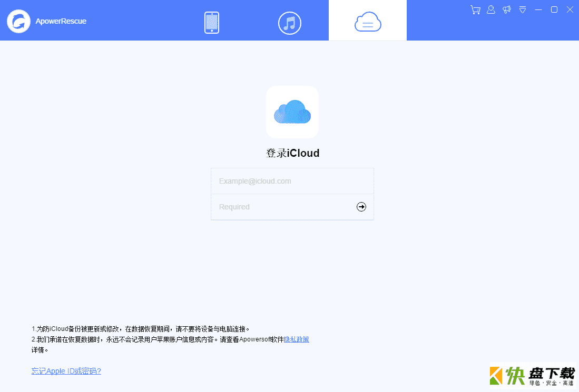Open the 隐私政策 privacy policy link

pos(296,339)
